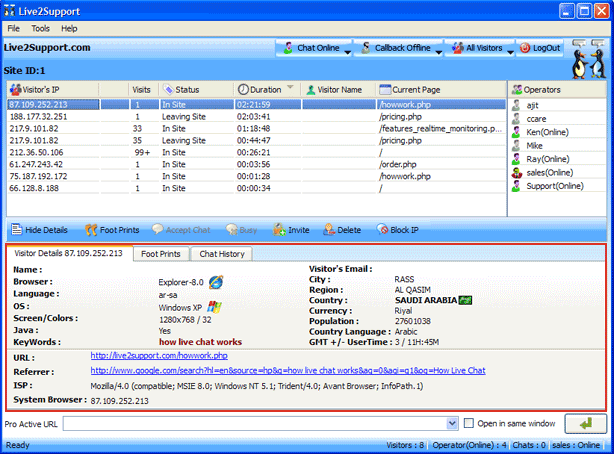Image resolution: width=614 pixels, height=454 pixels.
Task: Click the Windows XP OS icon
Action: pos(214,307)
